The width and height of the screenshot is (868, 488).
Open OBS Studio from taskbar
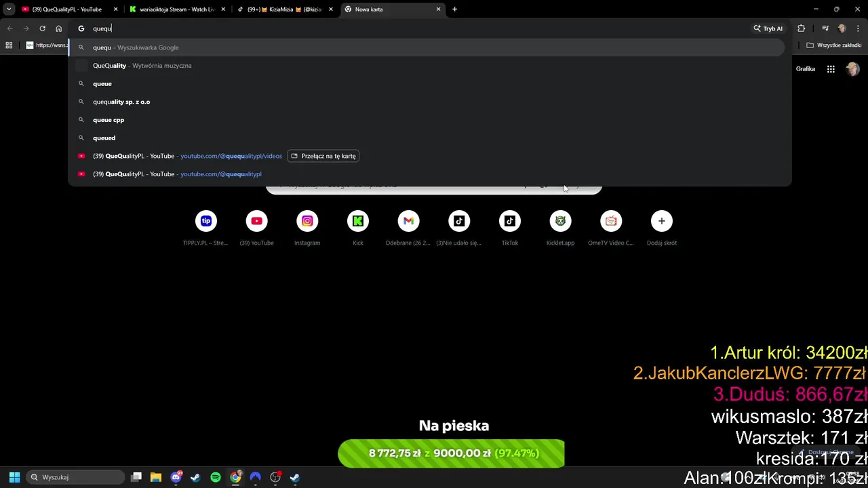275,477
